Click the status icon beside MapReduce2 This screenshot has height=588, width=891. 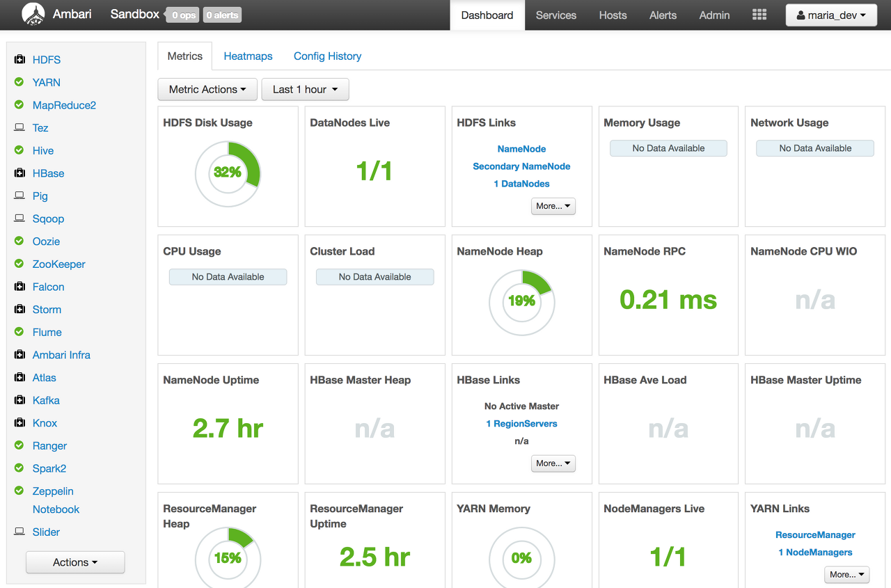[x=19, y=105]
